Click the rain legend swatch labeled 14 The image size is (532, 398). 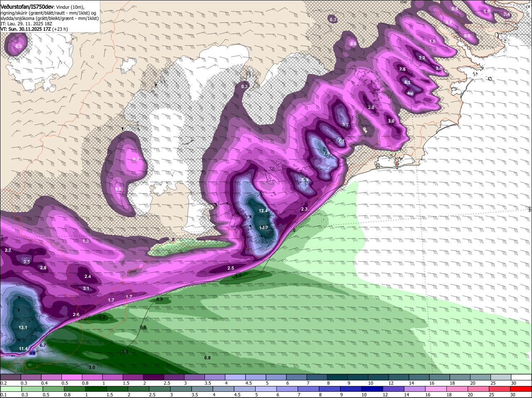coord(416,389)
